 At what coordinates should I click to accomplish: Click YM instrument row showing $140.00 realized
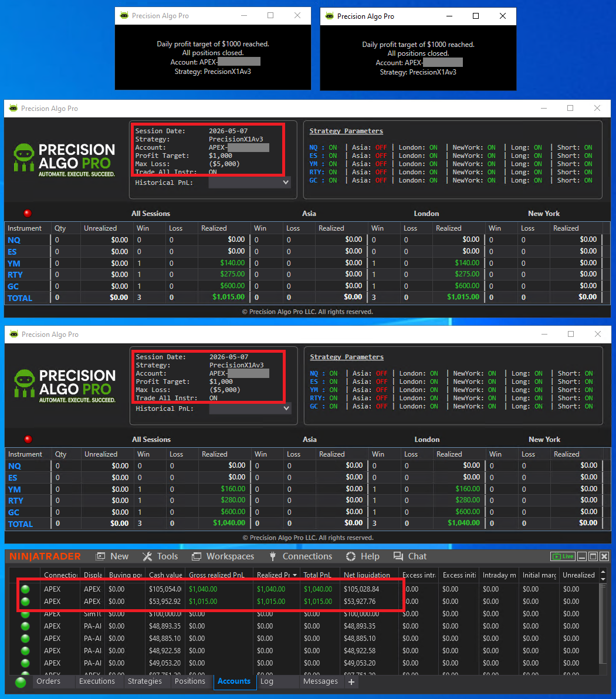pos(14,263)
